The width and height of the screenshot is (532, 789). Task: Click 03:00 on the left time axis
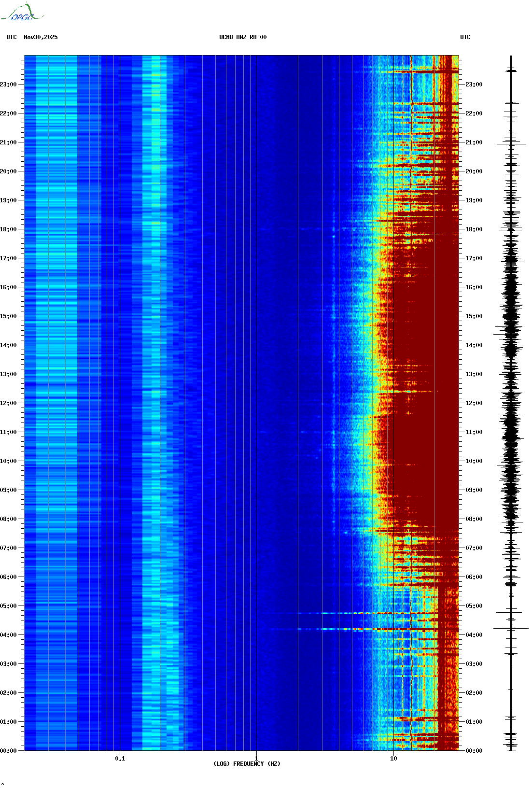pos(8,664)
